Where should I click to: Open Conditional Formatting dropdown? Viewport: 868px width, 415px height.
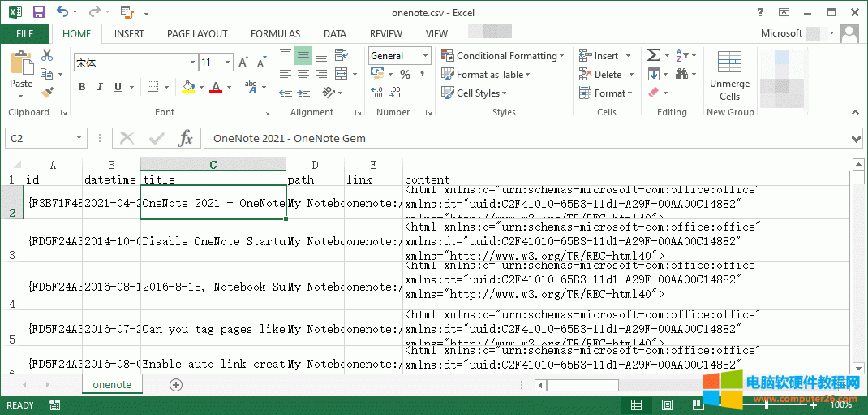tap(504, 56)
